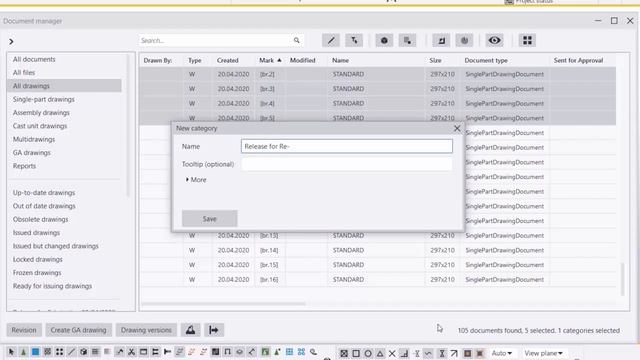Select the drawing row marked [br.2]
This screenshot has height=360, width=640.
click(x=378, y=74)
